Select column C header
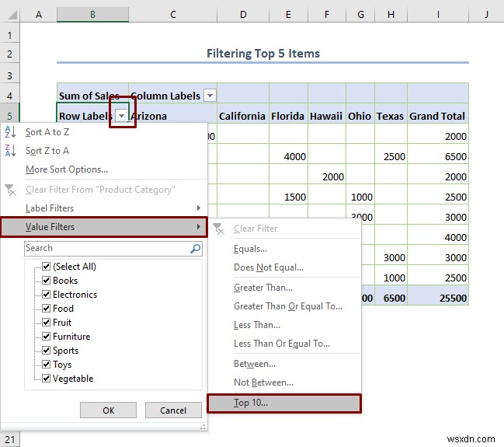 [173, 15]
